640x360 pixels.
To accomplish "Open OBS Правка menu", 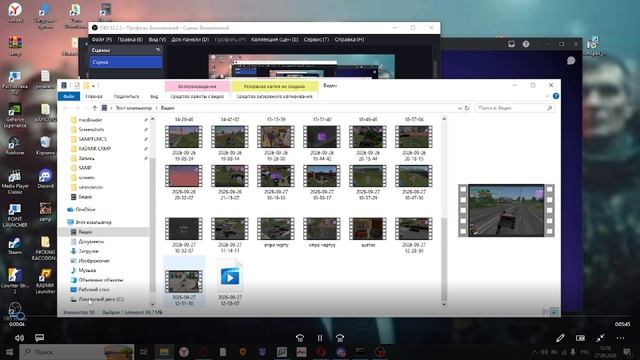I will pos(130,40).
